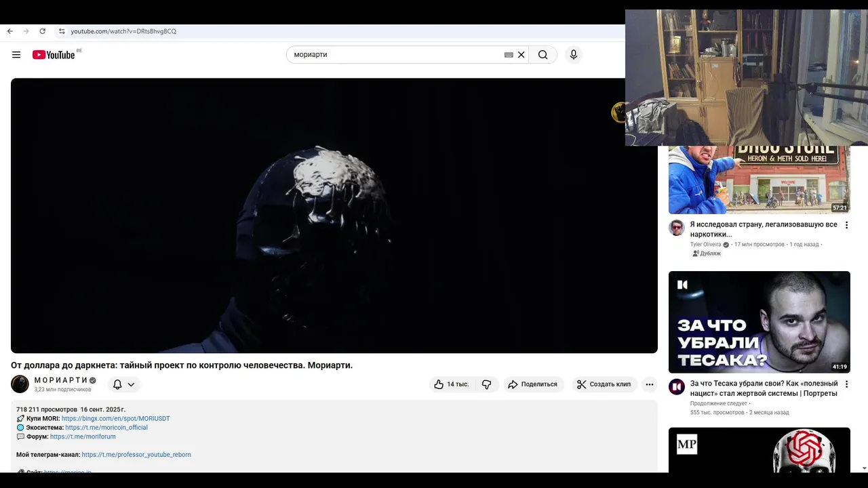
Task: Open 'За что убрали Тесака' thumbnail
Action: coord(759,322)
